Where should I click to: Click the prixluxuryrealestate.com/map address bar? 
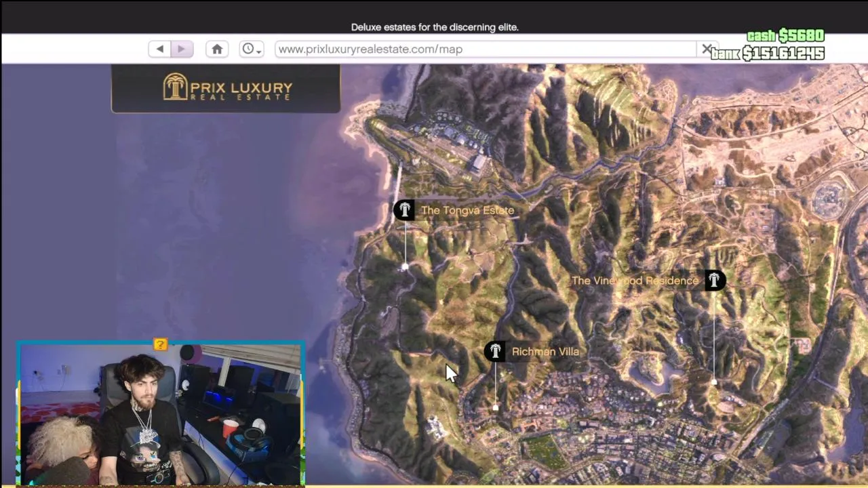[486, 49]
